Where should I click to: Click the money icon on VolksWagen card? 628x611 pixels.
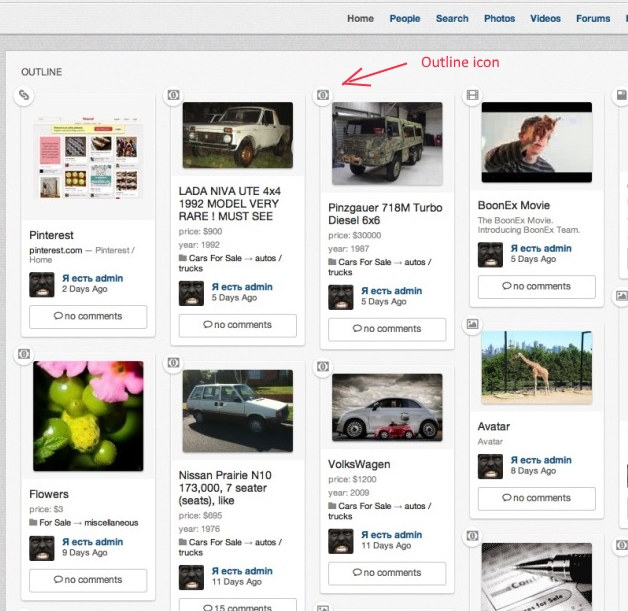pos(323,367)
